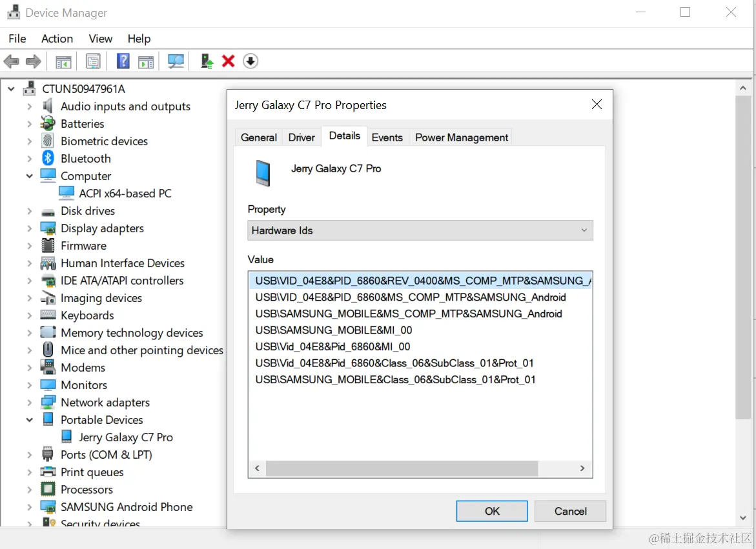Click Device Manager vertical scrollbar down arrow
This screenshot has height=549, width=756.
tap(742, 517)
